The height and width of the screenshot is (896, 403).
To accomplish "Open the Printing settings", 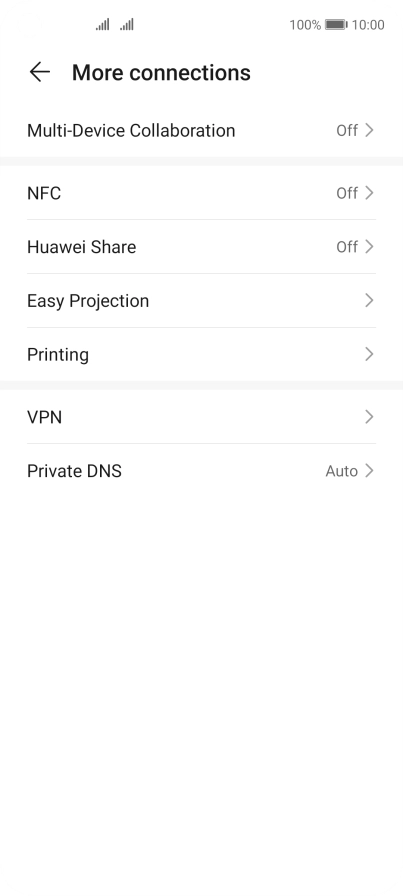I will pos(201,354).
